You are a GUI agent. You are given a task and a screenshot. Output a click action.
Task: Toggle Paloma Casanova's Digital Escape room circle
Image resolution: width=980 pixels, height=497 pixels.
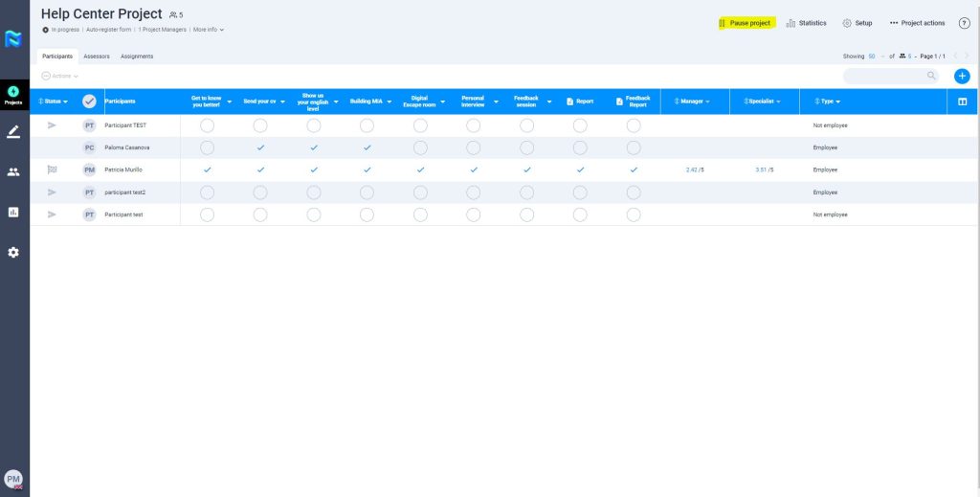(x=420, y=147)
